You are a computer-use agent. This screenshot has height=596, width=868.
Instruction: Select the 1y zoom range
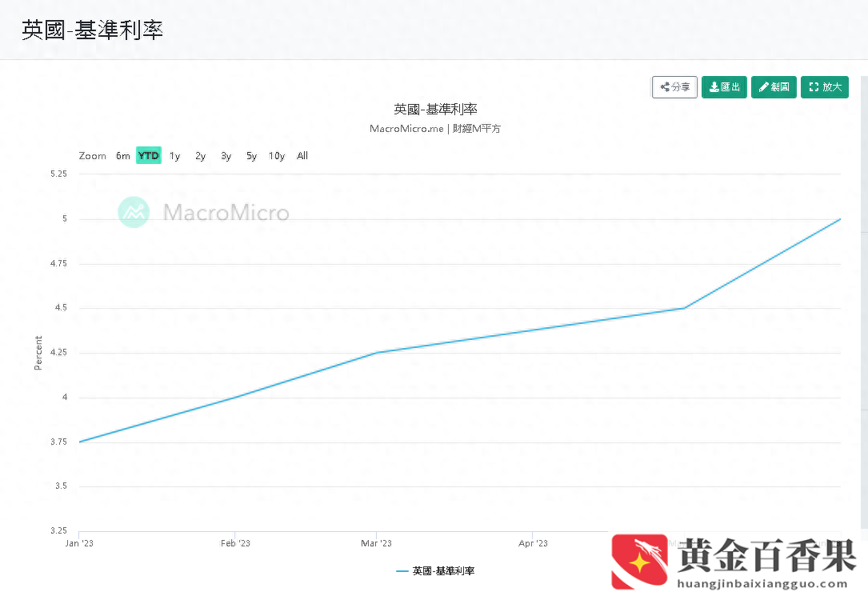tap(174, 156)
